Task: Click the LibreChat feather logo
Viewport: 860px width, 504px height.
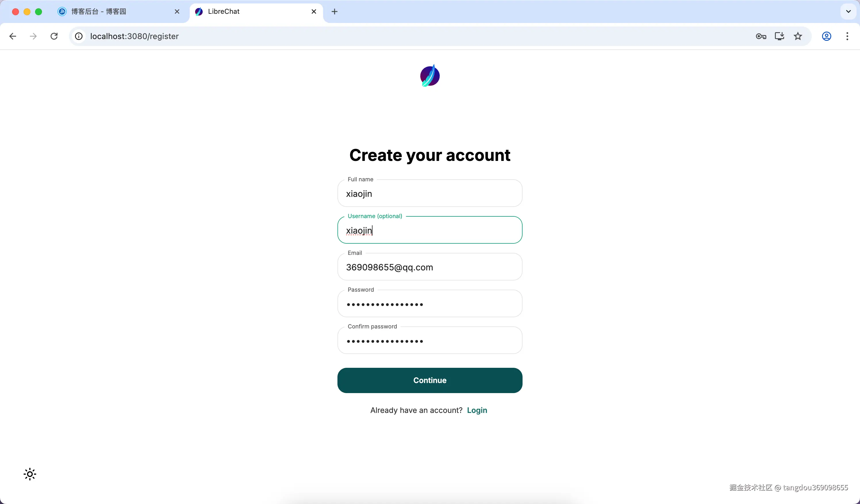Action: 430,75
